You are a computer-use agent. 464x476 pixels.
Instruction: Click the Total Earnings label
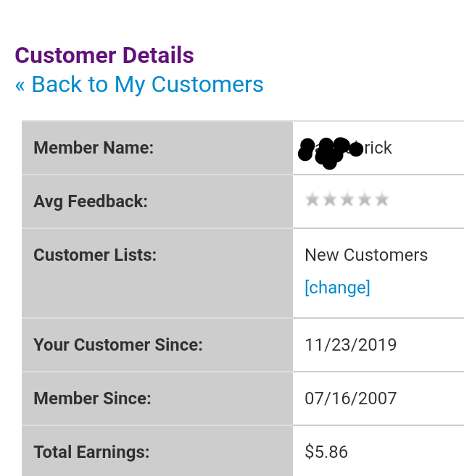[x=91, y=452]
